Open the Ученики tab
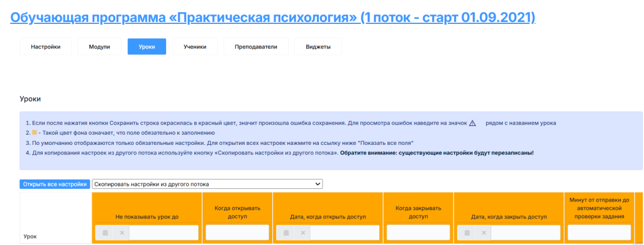 pyautogui.click(x=195, y=47)
